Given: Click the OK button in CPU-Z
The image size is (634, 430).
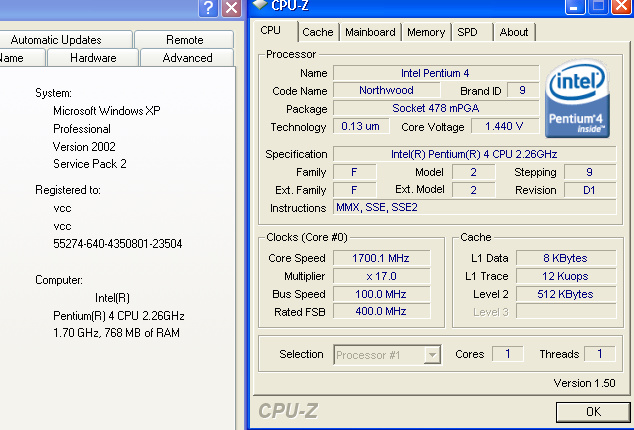Looking at the screenshot, I should tap(593, 412).
